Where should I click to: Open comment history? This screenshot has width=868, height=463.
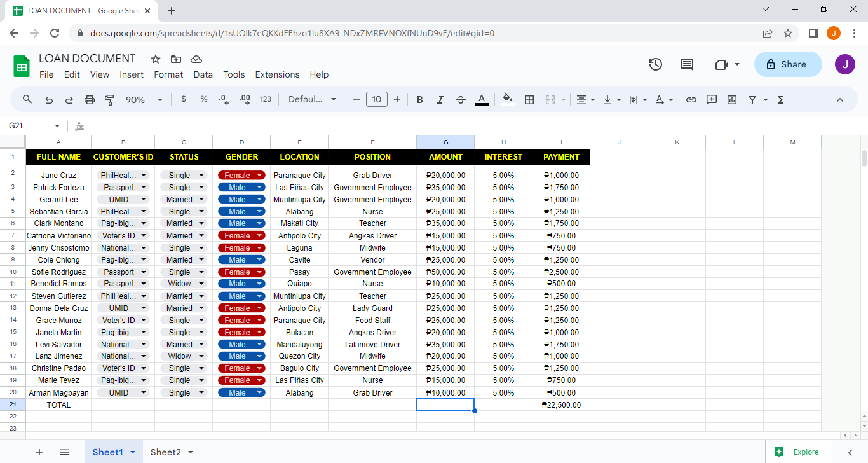687,64
